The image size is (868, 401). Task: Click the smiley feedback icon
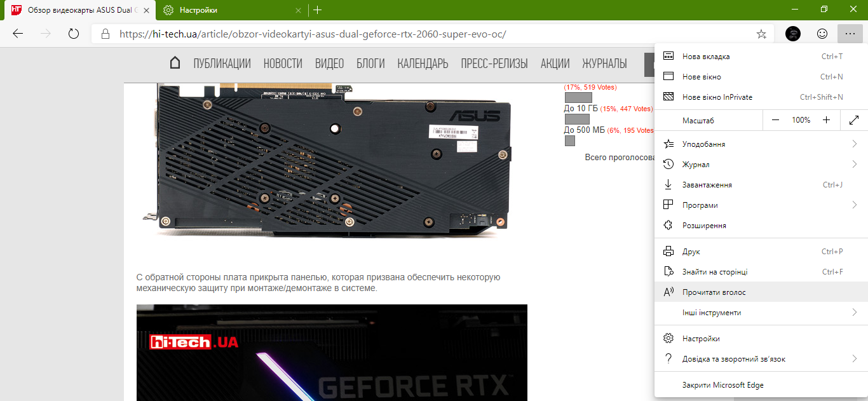[x=822, y=34]
